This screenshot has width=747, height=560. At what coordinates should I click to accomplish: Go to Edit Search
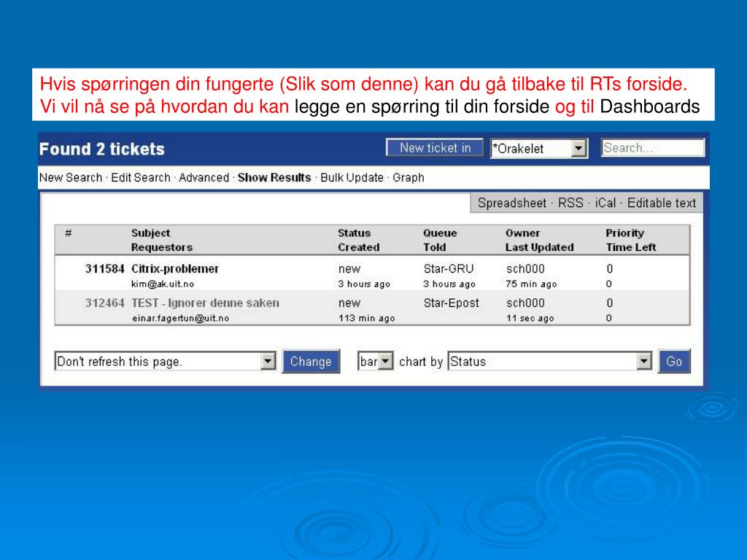pos(141,178)
